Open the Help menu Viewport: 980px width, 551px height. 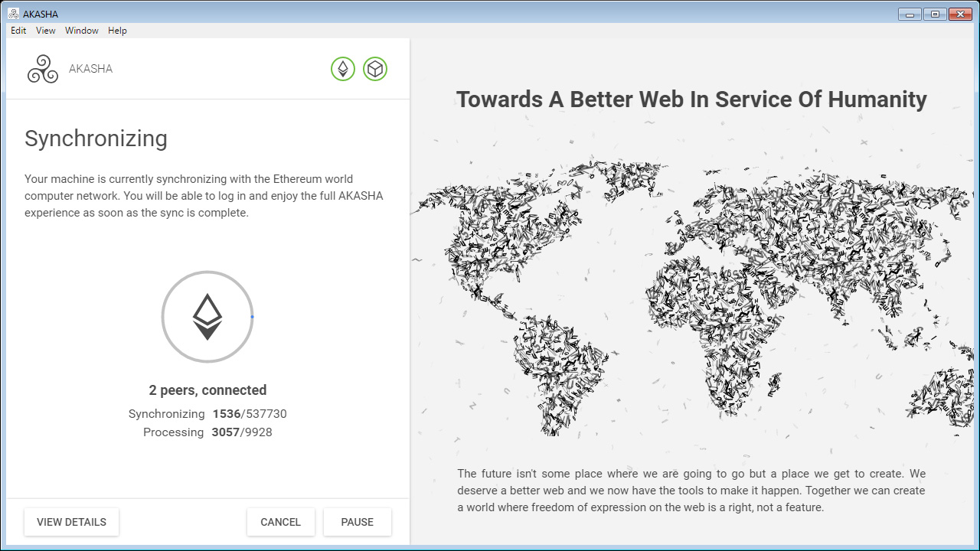[x=117, y=31]
